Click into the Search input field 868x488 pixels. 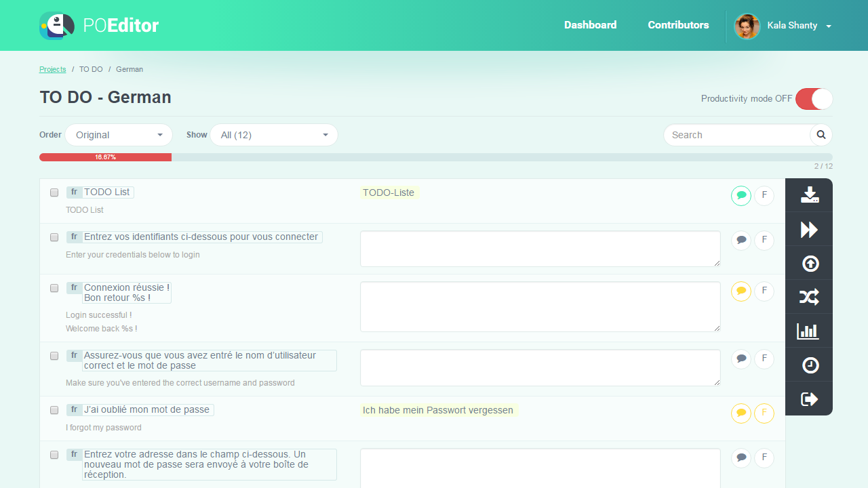click(x=737, y=135)
